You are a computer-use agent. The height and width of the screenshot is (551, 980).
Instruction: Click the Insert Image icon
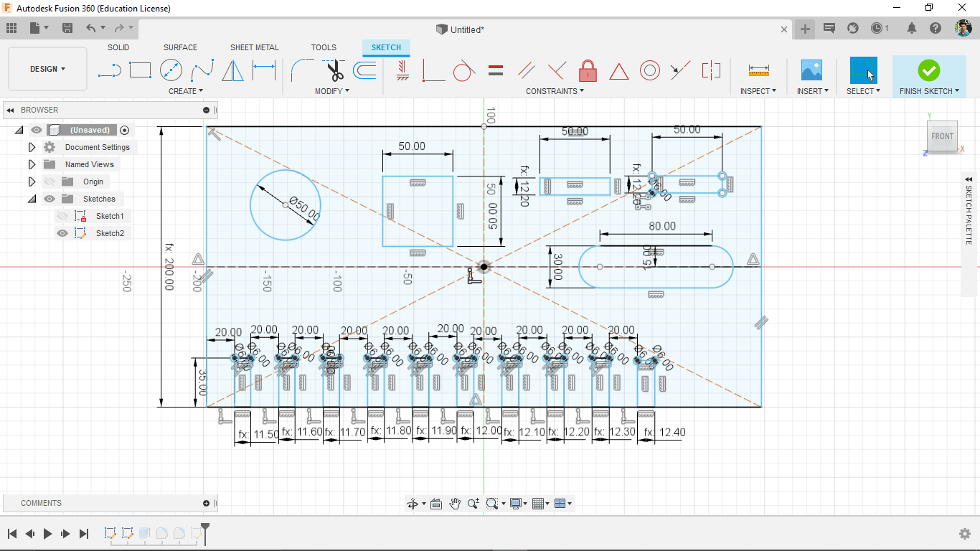pos(811,70)
